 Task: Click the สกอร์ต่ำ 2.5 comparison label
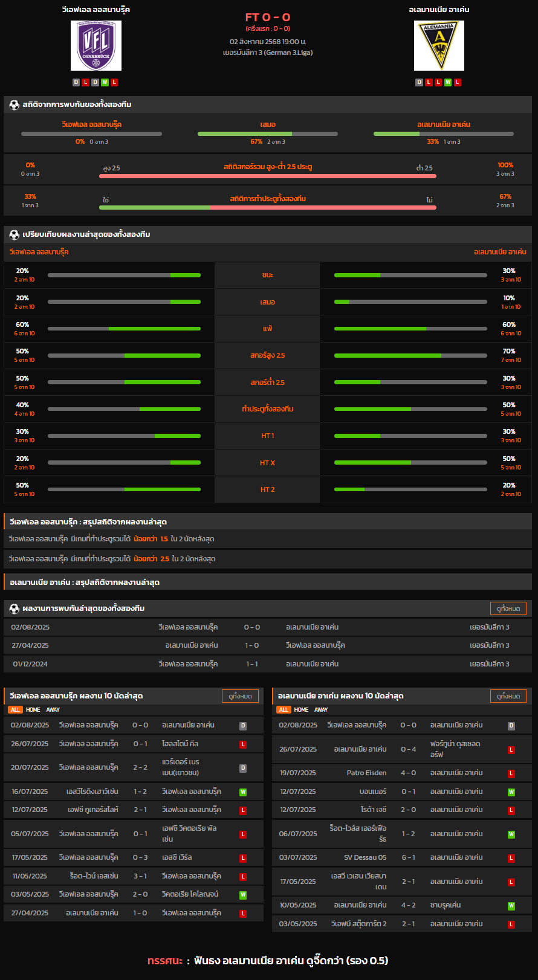[267, 382]
